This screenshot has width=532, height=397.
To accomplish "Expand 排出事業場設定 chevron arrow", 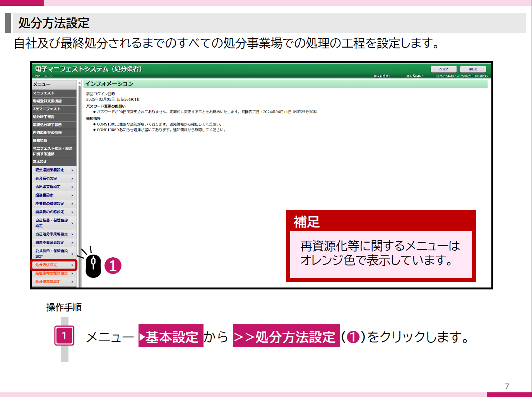I will pyautogui.click(x=72, y=187).
